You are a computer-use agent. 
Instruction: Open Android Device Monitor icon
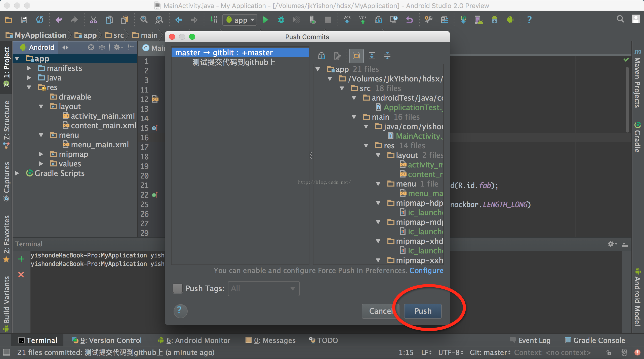click(510, 20)
